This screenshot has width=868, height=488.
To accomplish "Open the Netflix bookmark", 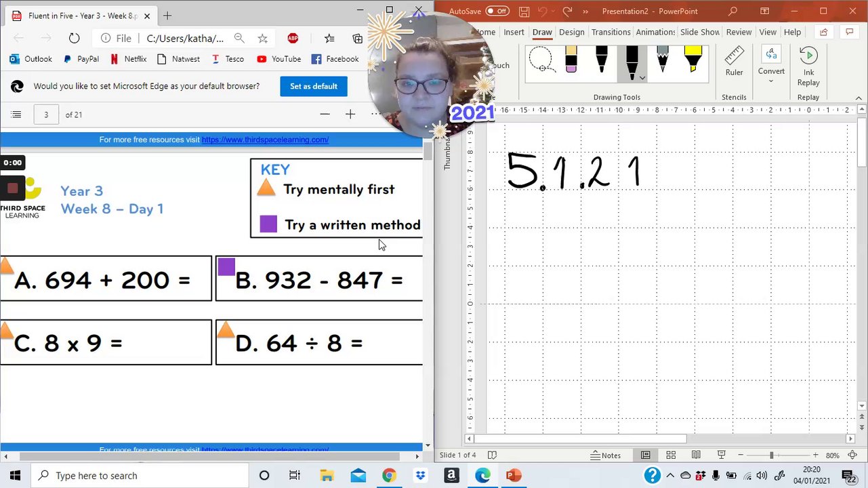I will point(128,59).
